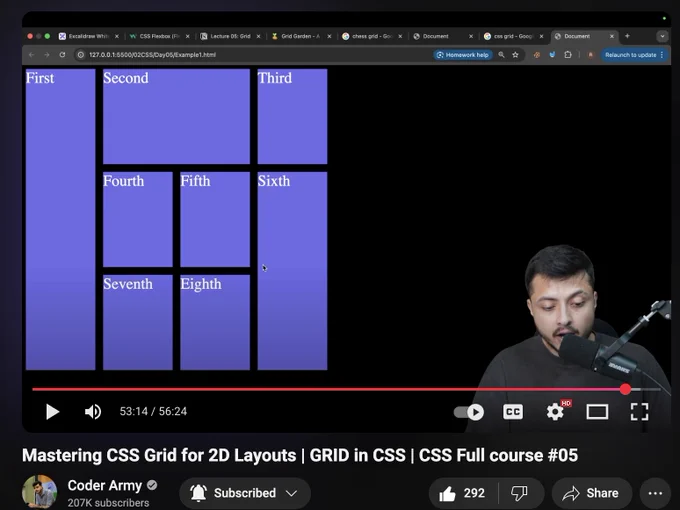Click the blue bird extension icon
Viewport: 680px width, 510px height.
point(552,55)
